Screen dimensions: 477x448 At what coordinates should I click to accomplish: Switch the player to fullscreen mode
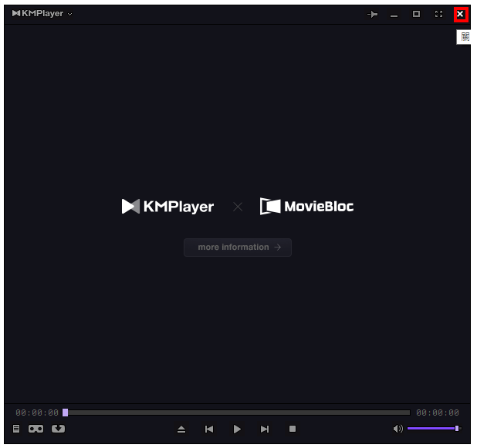click(438, 14)
